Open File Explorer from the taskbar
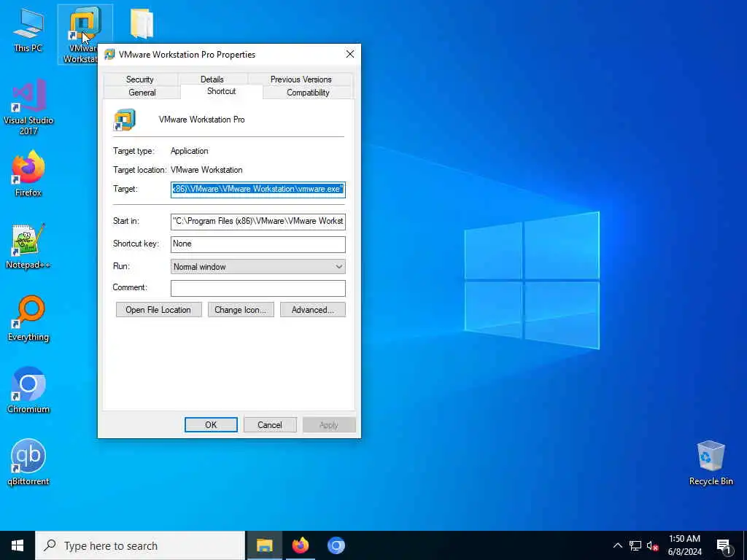The height and width of the screenshot is (560, 747). (x=264, y=545)
